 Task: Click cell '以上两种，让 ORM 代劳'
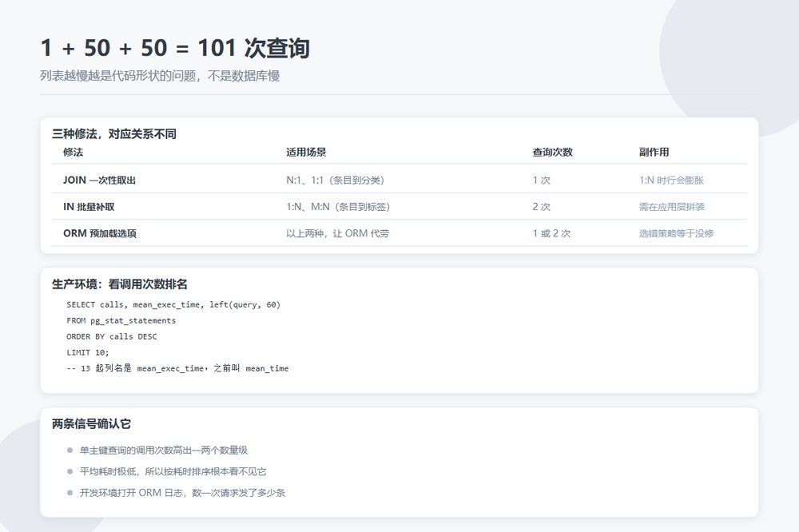point(337,233)
